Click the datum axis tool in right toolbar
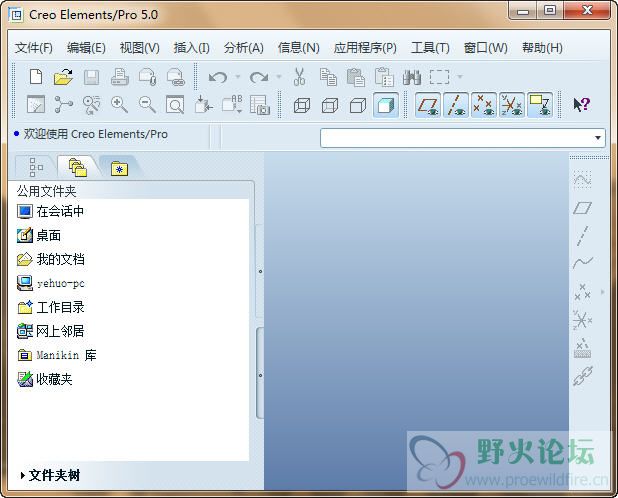This screenshot has height=498, width=618. [582, 236]
